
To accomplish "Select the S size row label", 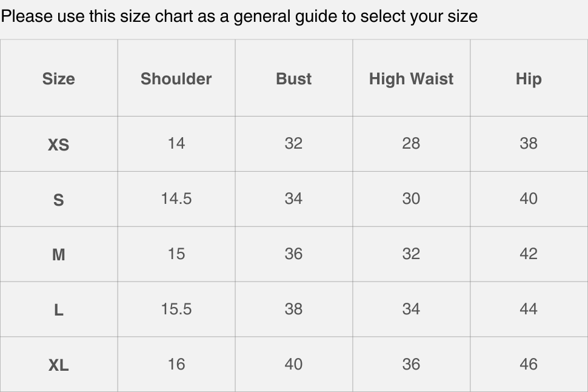I will pyautogui.click(x=59, y=200).
